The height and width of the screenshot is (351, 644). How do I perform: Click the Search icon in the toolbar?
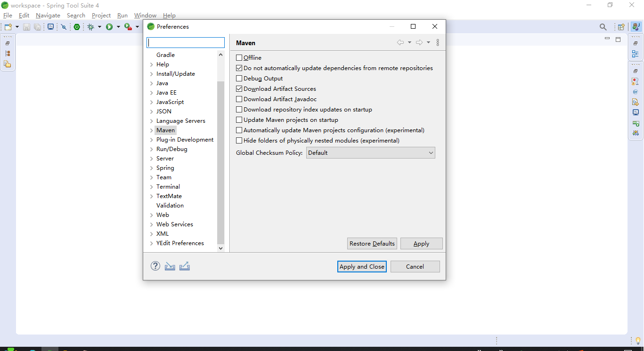tap(603, 27)
